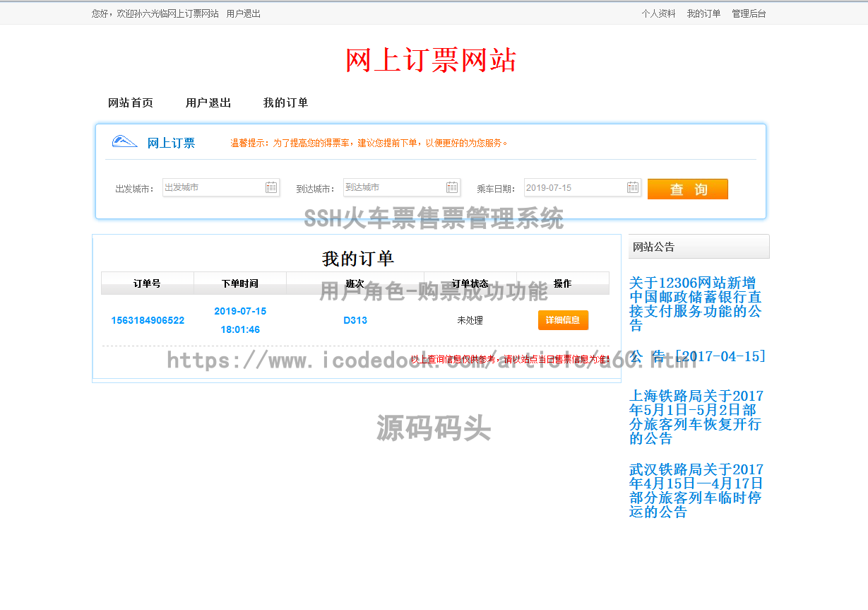
Task: Open train number D313 link
Action: click(x=355, y=320)
